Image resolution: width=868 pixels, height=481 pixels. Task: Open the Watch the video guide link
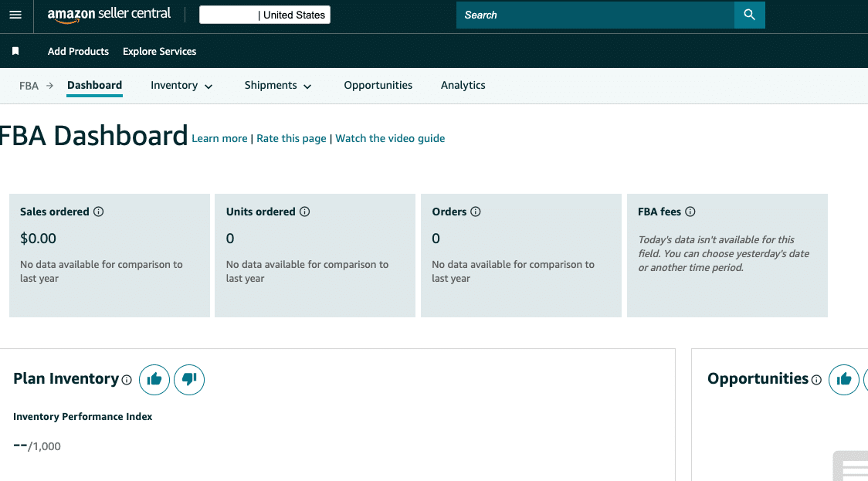tap(390, 139)
